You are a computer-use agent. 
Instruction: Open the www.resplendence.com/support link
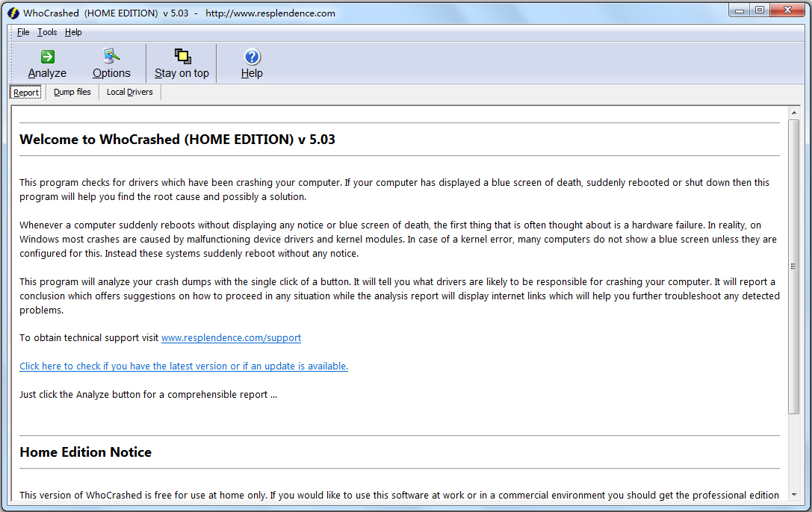(231, 338)
